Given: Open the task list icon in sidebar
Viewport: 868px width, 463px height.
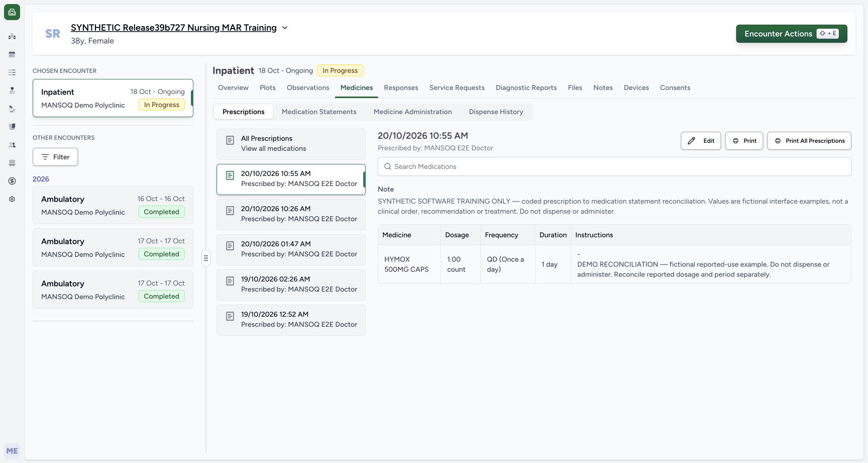Looking at the screenshot, I should point(12,72).
